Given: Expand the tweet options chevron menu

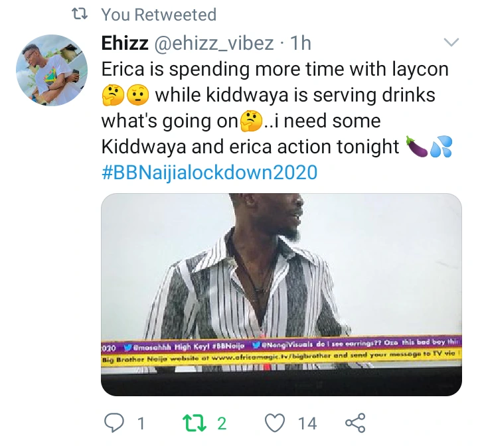Looking at the screenshot, I should [x=451, y=43].
